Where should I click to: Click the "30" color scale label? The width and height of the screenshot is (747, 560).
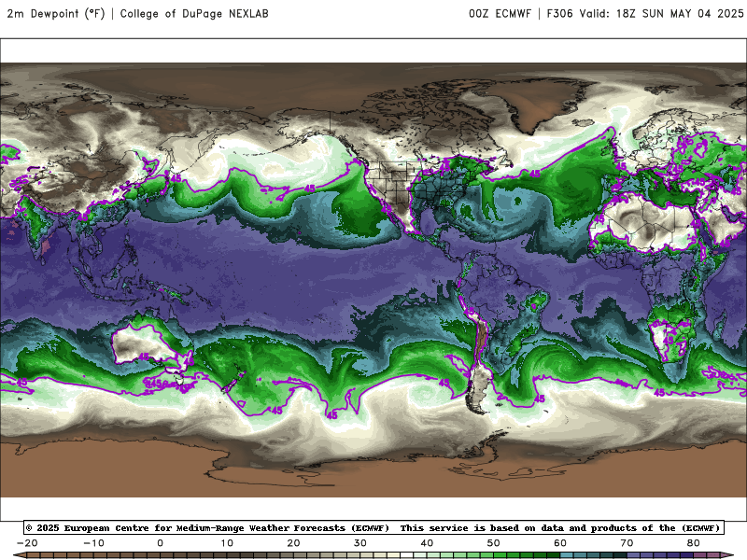click(360, 543)
